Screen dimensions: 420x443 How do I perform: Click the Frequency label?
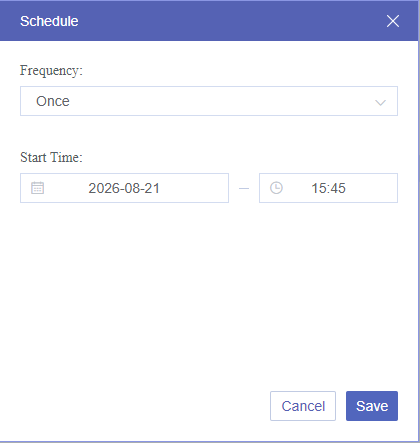[51, 71]
